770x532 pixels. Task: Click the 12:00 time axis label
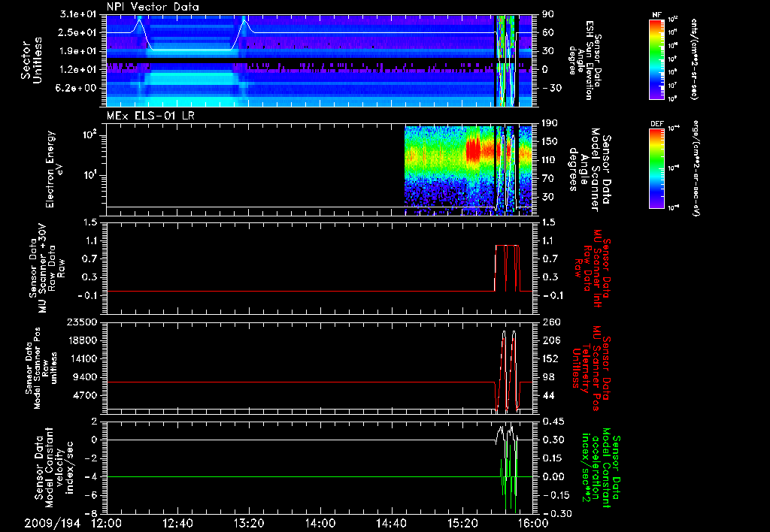107,524
